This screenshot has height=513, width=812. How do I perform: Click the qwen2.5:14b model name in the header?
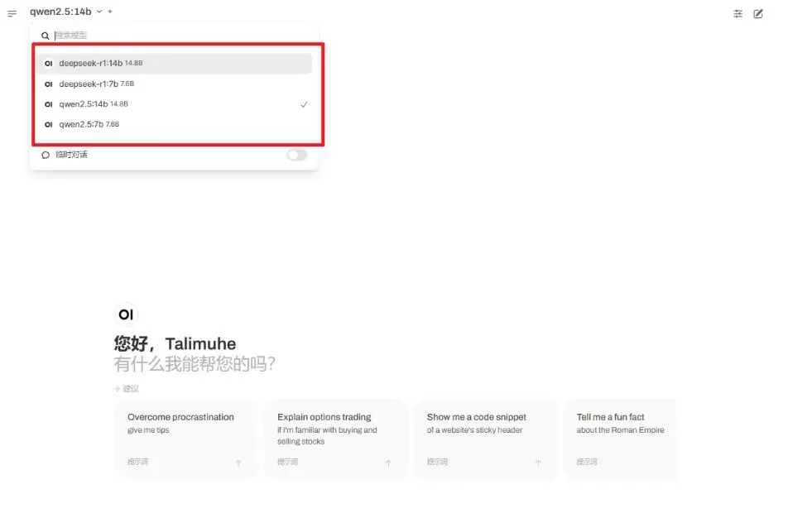point(60,12)
